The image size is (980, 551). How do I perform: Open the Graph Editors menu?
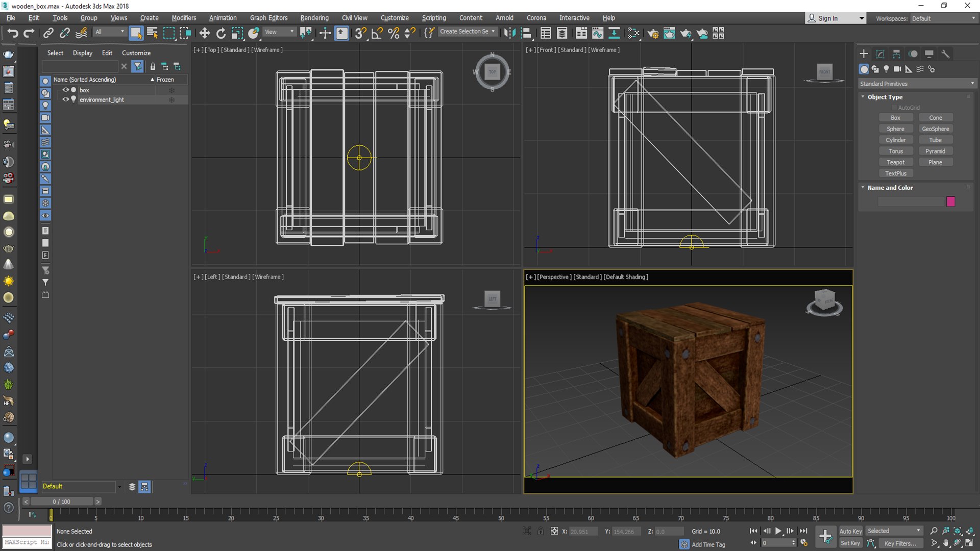tap(268, 18)
